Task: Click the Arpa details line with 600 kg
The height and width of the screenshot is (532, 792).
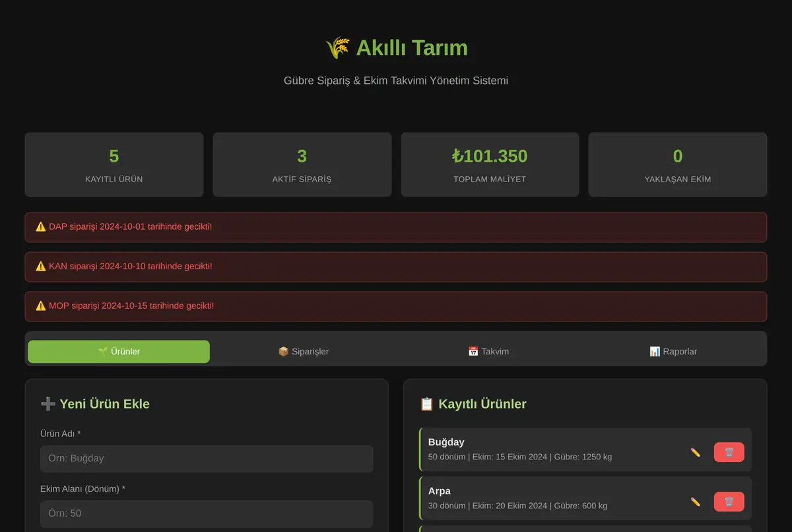Action: [x=518, y=506]
